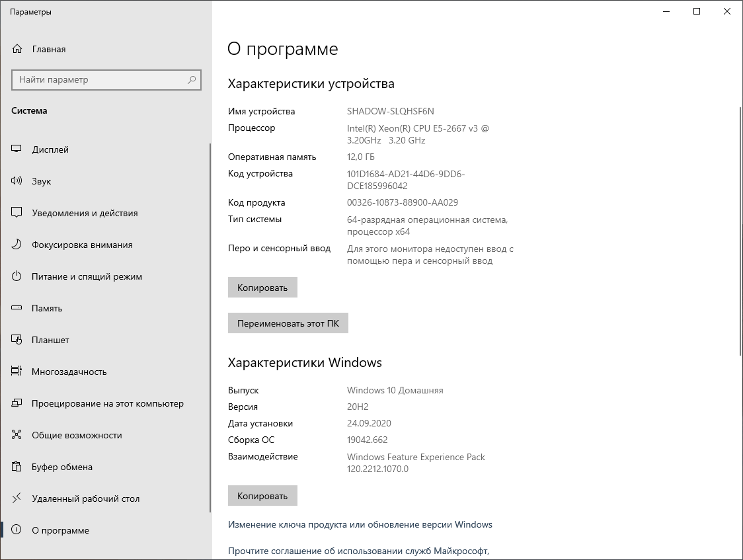Open the Планшет tablet settings icon
Image resolution: width=743 pixels, height=560 pixels.
17,340
